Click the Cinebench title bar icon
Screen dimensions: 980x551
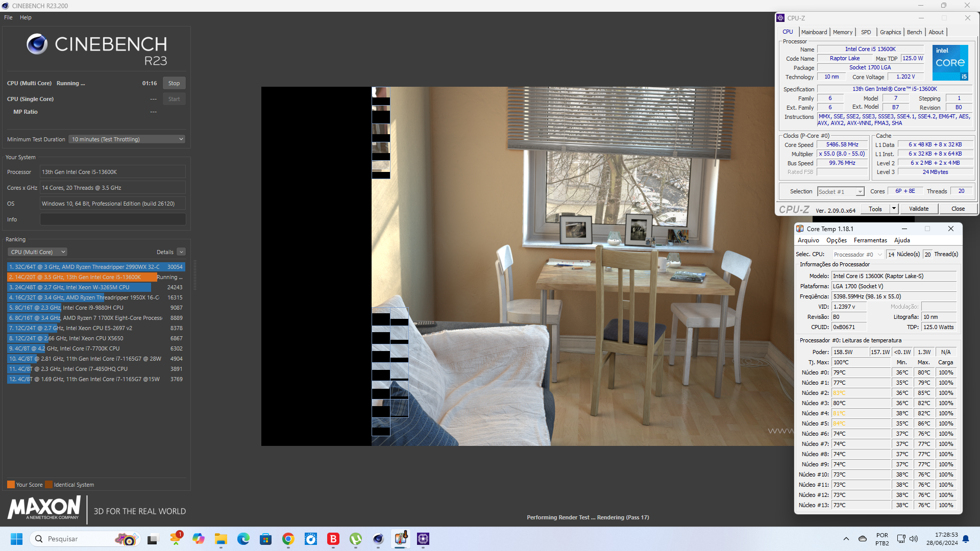6,6
